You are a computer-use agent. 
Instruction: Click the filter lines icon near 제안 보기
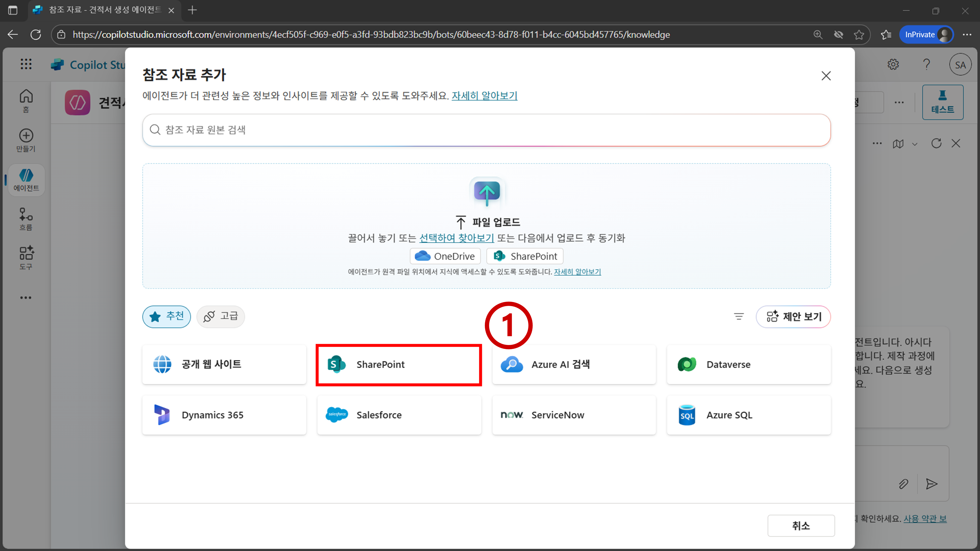pos(738,316)
